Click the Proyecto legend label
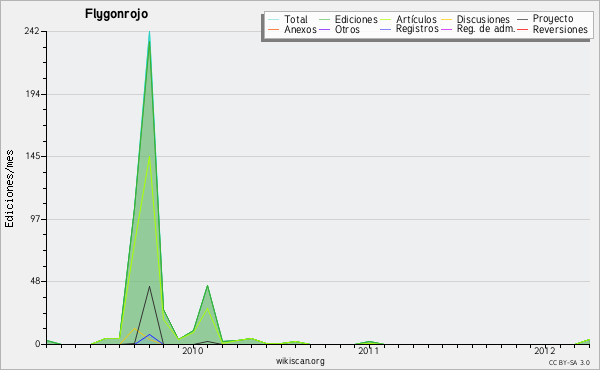Screen dimensions: 600x370 [x=553, y=19]
